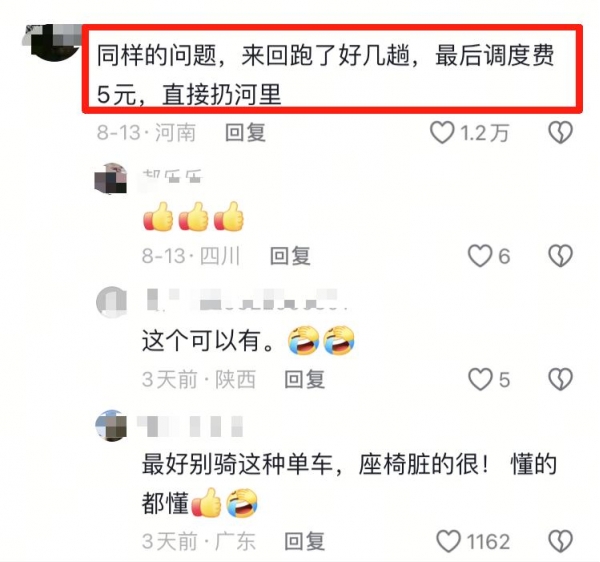Open the avatar of the 广东 commenter
Image resolution: width=600 pixels, height=562 pixels.
pos(111,425)
